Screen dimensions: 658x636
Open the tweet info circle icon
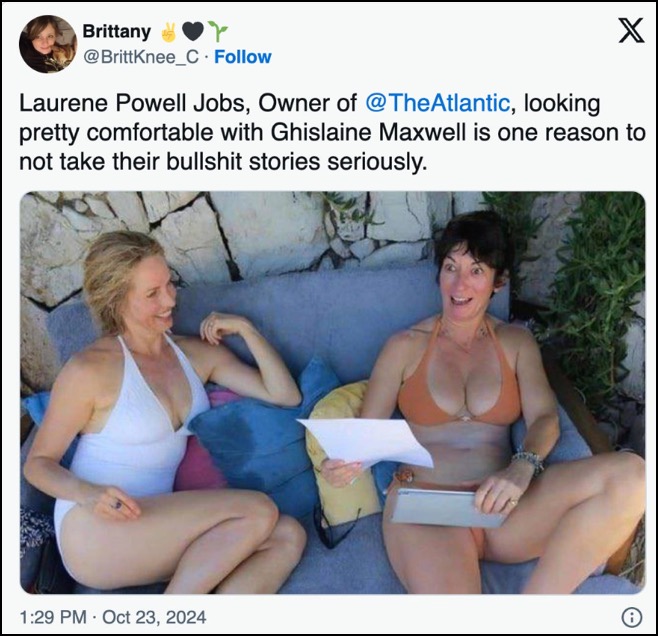(632, 617)
